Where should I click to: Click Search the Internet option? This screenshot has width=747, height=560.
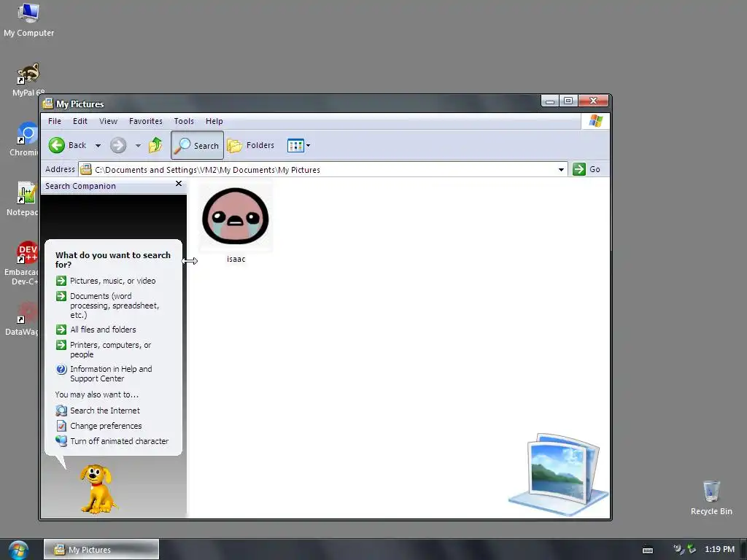105,411
